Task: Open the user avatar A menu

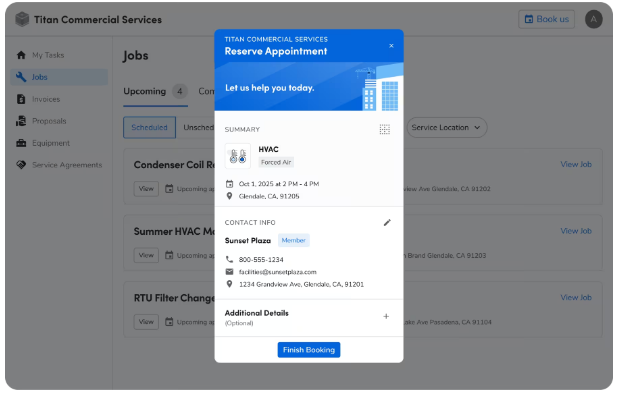Action: pyautogui.click(x=593, y=19)
